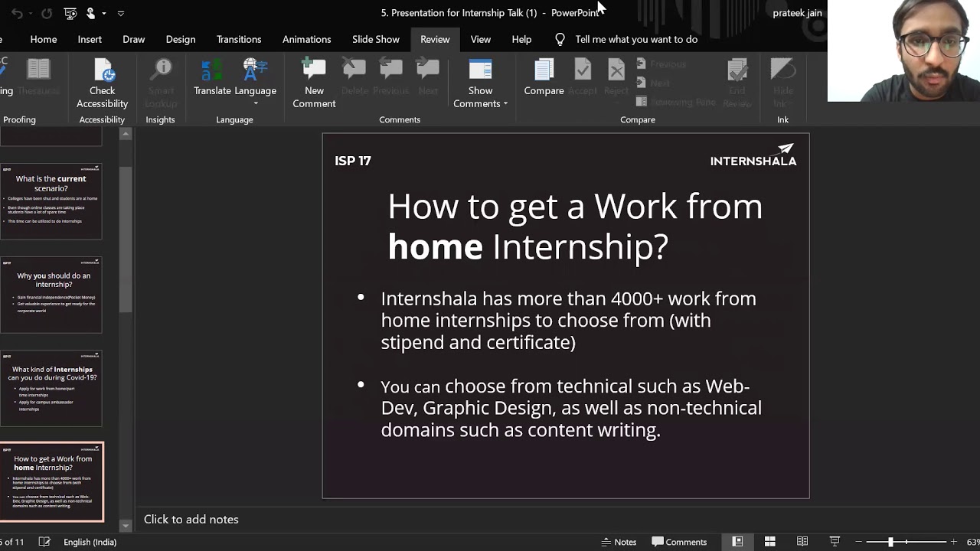The height and width of the screenshot is (551, 980).
Task: Toggle the Comments pane in status bar
Action: tap(679, 542)
